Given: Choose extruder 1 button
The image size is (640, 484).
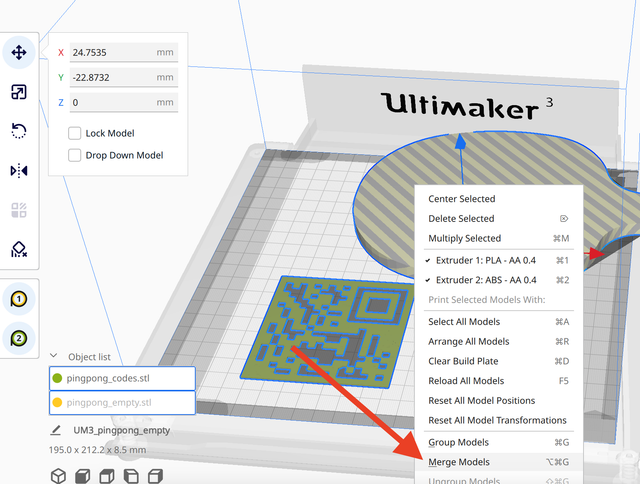Looking at the screenshot, I should [19, 299].
